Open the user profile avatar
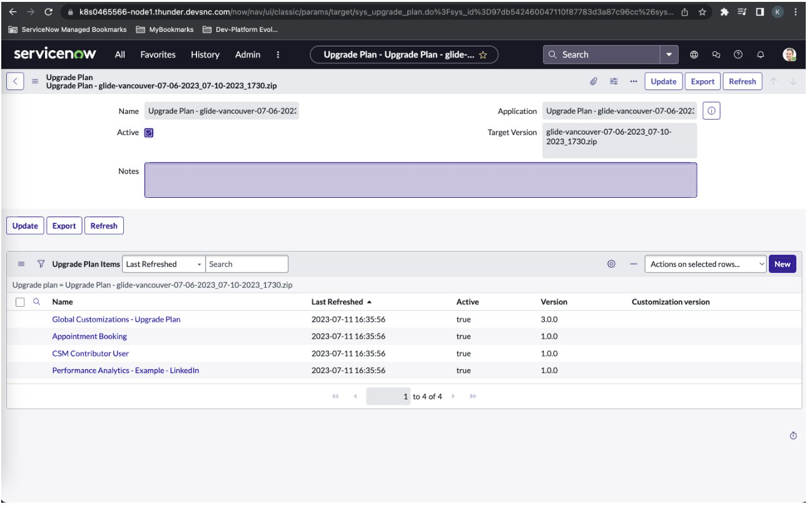The width and height of the screenshot is (812, 507). [789, 54]
